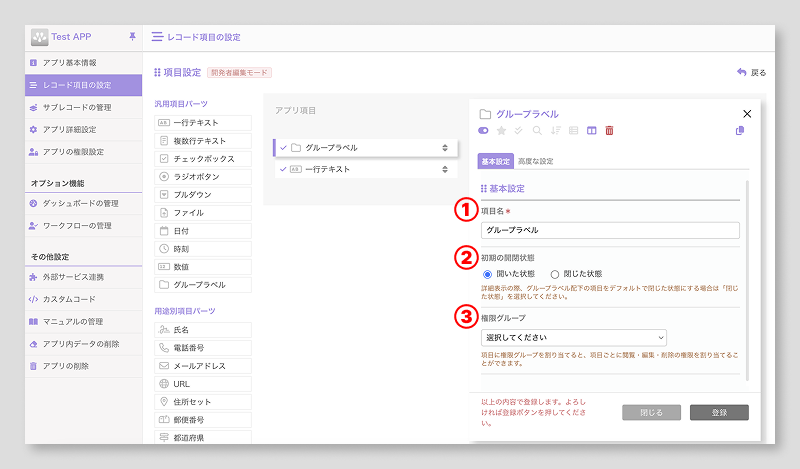Select the 氏名 part
Viewport: 800px width, 469px height.
[203, 330]
